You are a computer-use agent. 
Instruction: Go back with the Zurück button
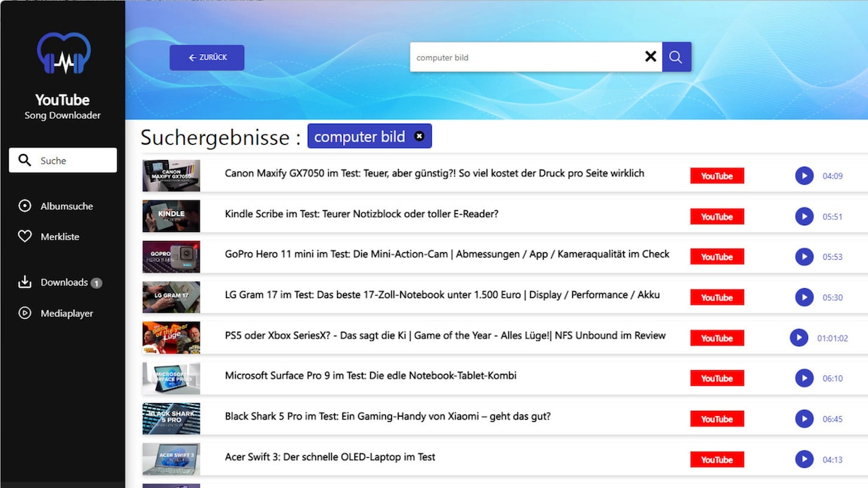point(207,58)
